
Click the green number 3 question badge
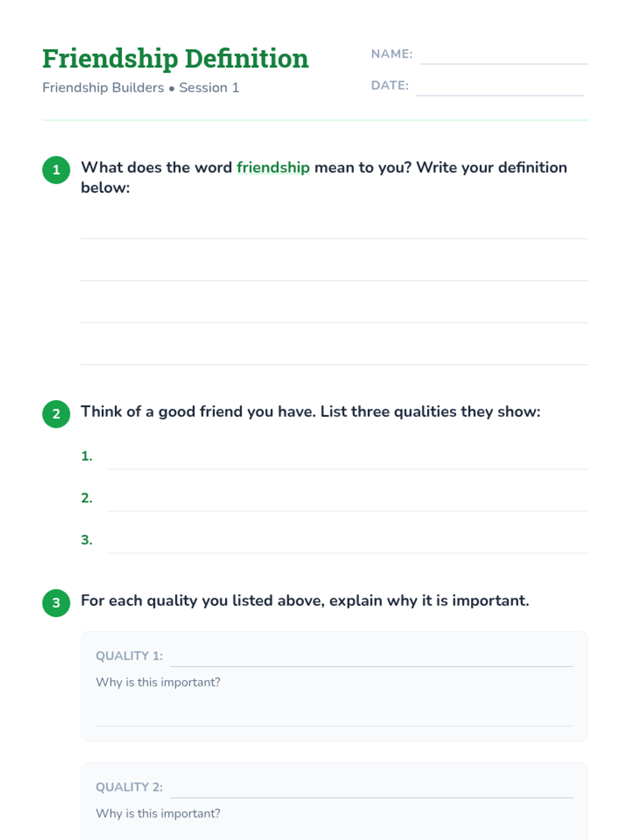pyautogui.click(x=56, y=603)
